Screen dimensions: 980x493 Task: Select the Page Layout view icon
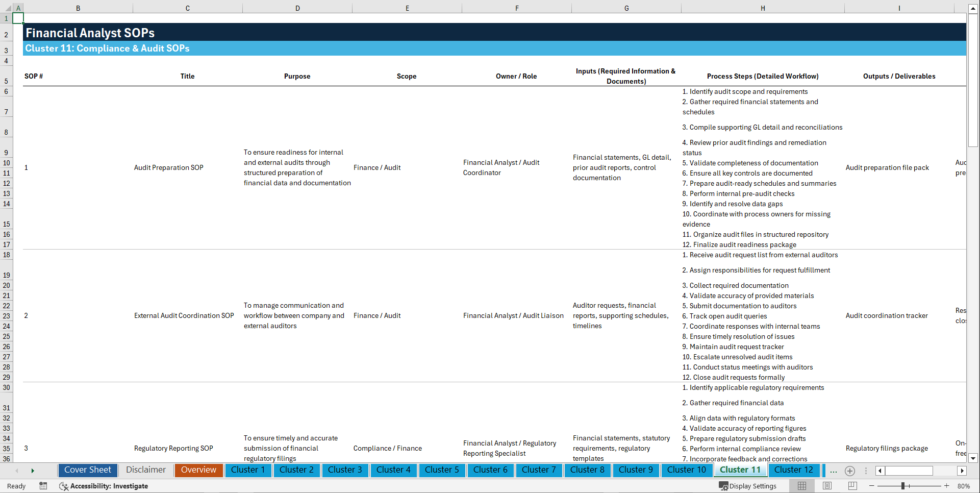[x=827, y=486]
